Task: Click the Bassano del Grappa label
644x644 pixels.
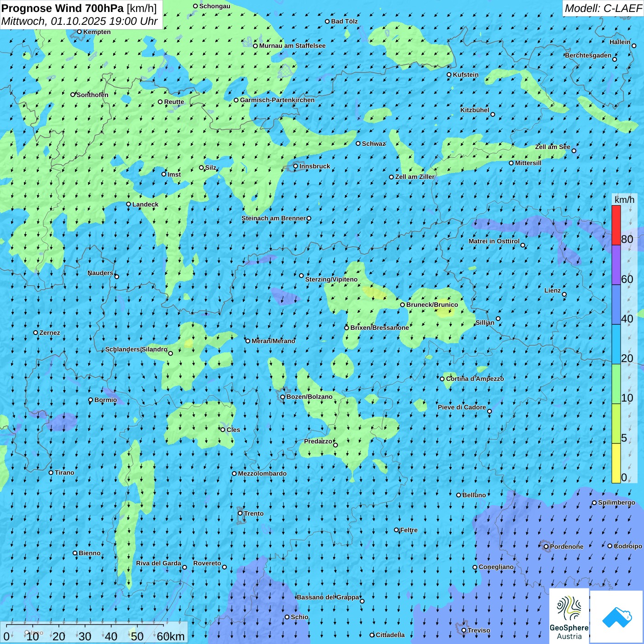Action: coord(328,597)
